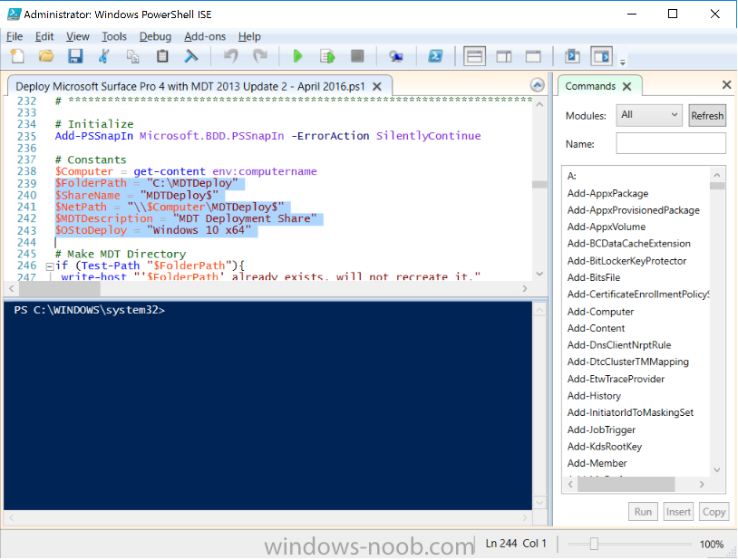The image size is (738, 560).
Task: Paste from clipboard with the toolbar icon
Action: coord(162,56)
